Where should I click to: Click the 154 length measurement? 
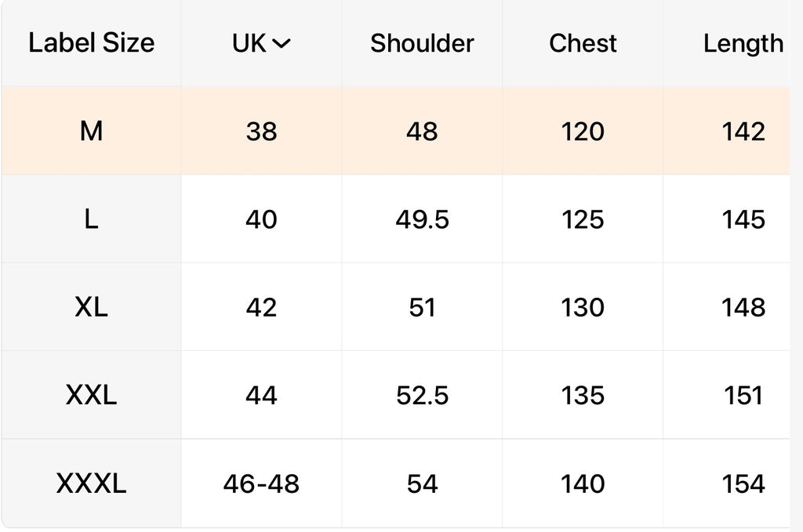pyautogui.click(x=743, y=484)
